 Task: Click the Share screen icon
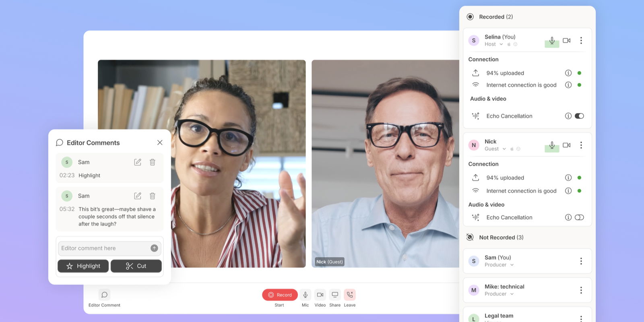click(x=335, y=295)
